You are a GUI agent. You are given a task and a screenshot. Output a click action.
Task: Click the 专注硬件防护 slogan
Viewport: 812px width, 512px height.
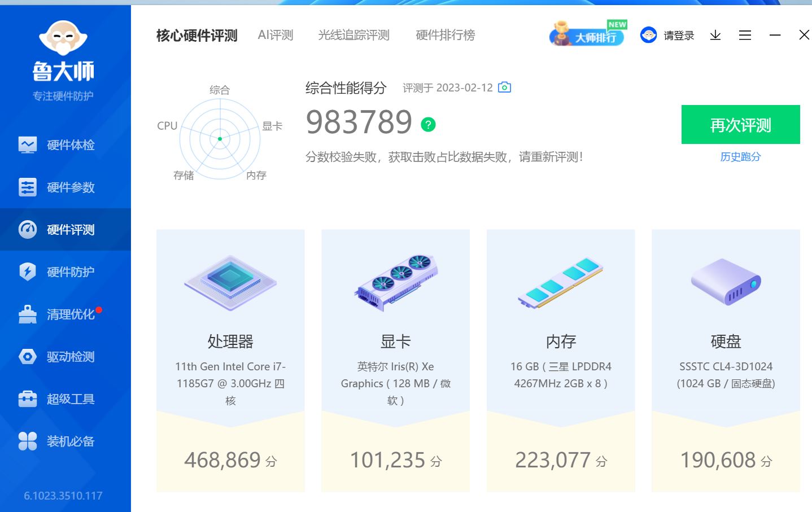point(63,96)
